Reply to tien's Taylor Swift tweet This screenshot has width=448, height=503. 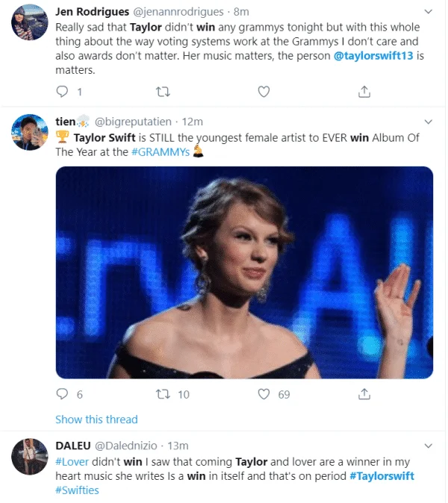point(63,394)
